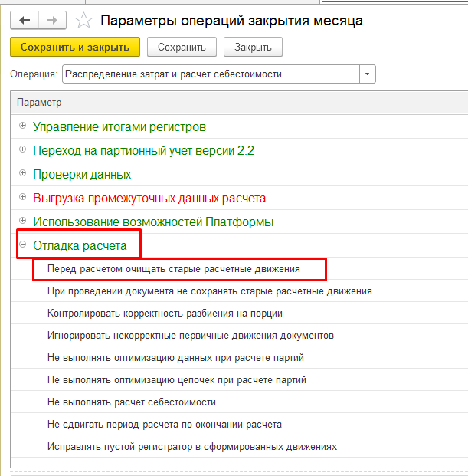The width and height of the screenshot is (468, 476).
Task: Click the Параметр column header
Action: tap(239, 103)
